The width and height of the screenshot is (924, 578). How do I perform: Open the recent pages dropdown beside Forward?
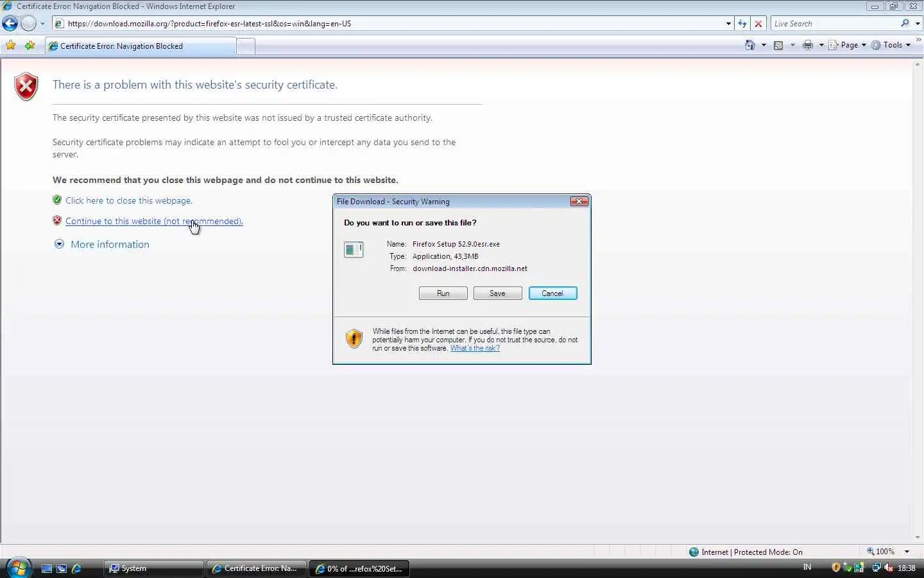click(x=42, y=24)
